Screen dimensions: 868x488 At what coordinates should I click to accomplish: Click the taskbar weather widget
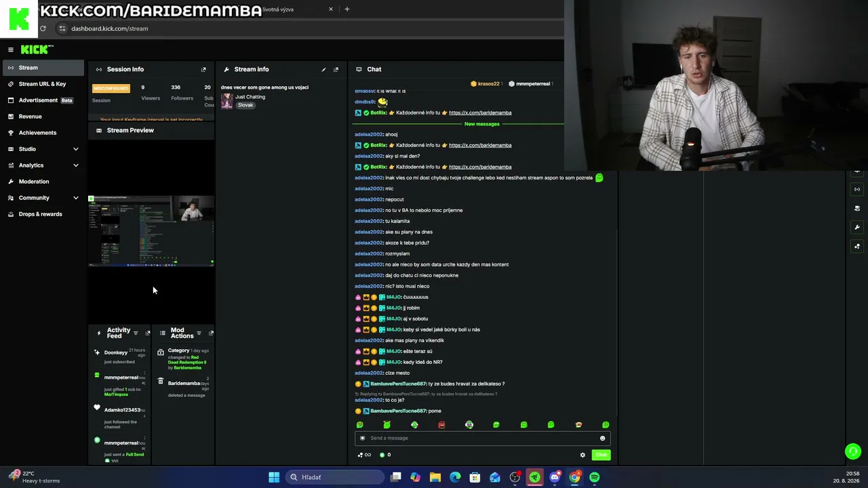(x=34, y=477)
